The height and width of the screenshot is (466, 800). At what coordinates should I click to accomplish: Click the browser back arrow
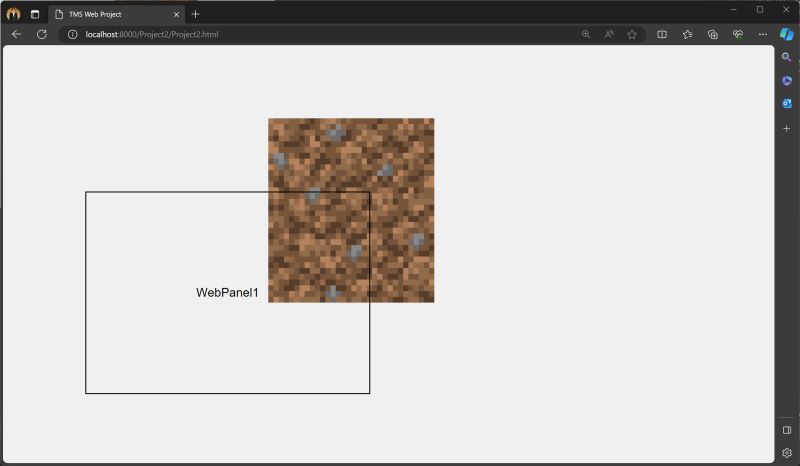click(16, 34)
